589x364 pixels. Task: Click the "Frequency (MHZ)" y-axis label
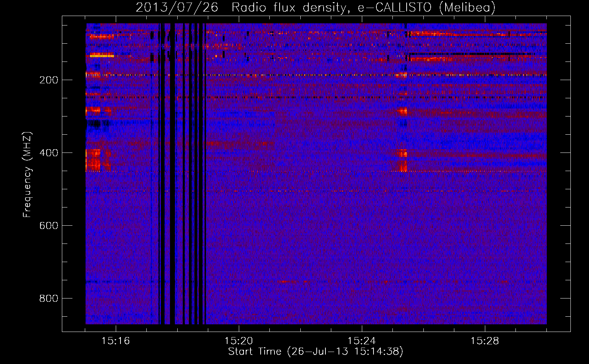[27, 175]
